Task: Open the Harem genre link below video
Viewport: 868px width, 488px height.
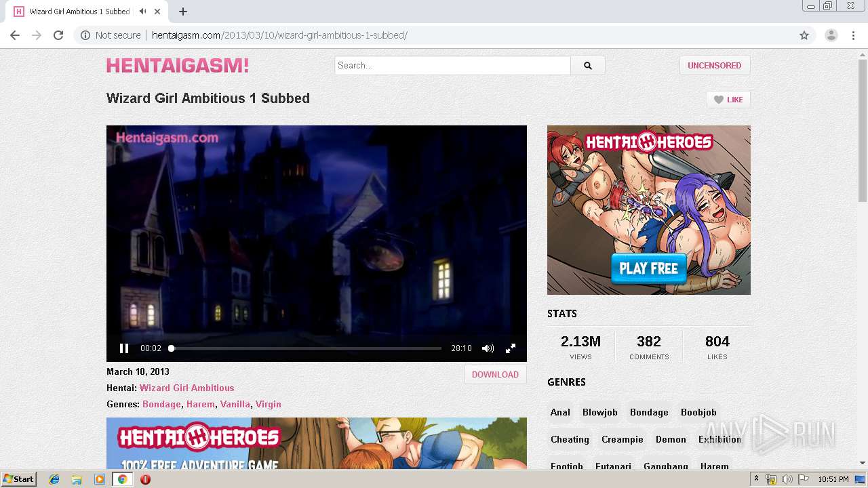Action: pyautogui.click(x=201, y=405)
